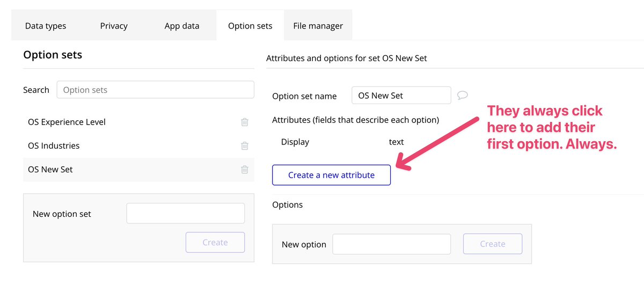Click the New option set name field
Screen dimensions: 644x299
coord(185,213)
